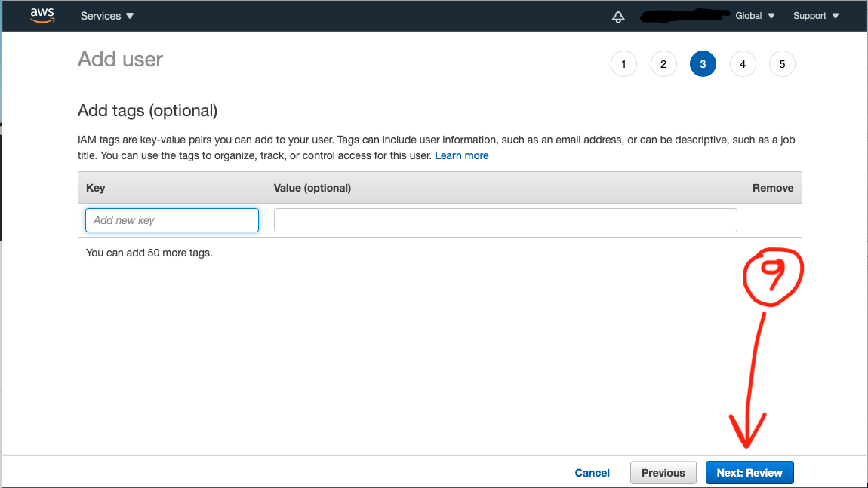Go back with the Previous button
Screen dimensions: 868x488
coord(663,472)
